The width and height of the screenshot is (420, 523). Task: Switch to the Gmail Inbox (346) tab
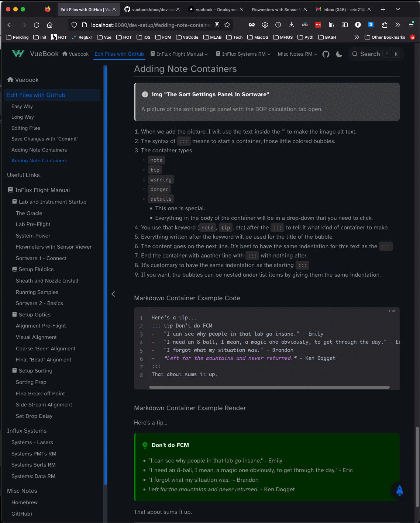click(343, 10)
